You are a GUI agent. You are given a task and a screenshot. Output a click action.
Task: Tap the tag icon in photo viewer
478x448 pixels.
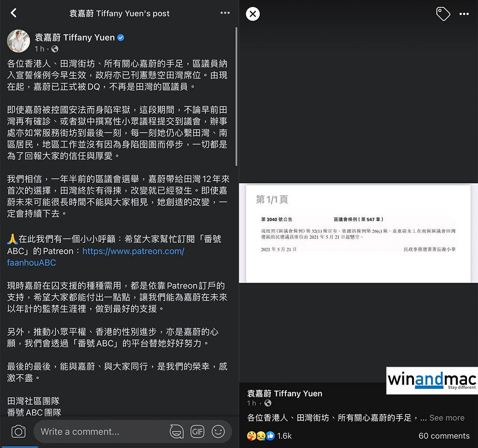tap(443, 14)
